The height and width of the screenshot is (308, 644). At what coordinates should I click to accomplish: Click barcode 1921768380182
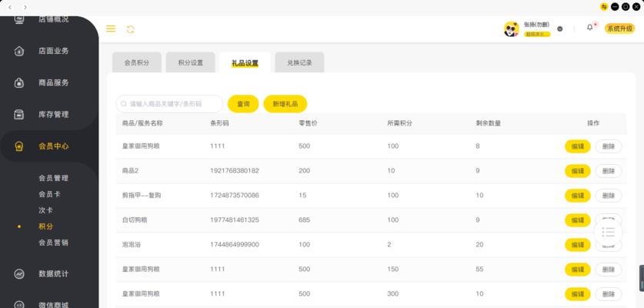235,171
